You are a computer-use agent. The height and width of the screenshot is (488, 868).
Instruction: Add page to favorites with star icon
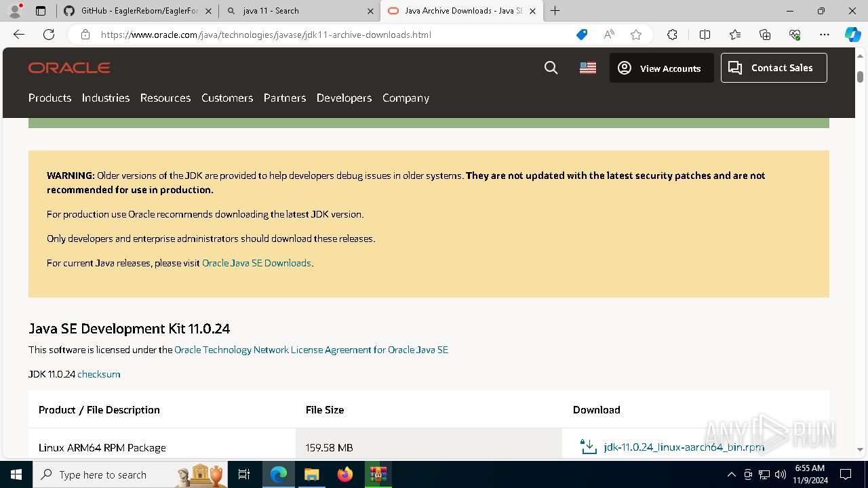(x=636, y=35)
